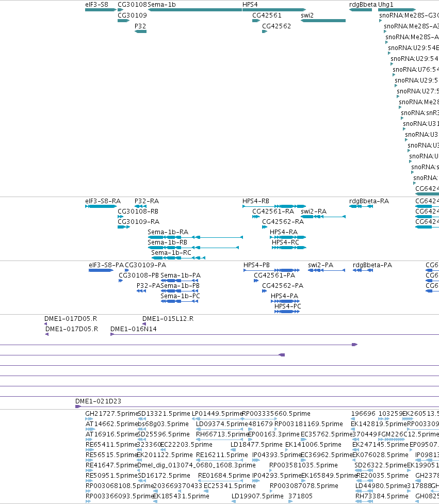Click the rdgBbeta-RA transcript

tap(361, 206)
